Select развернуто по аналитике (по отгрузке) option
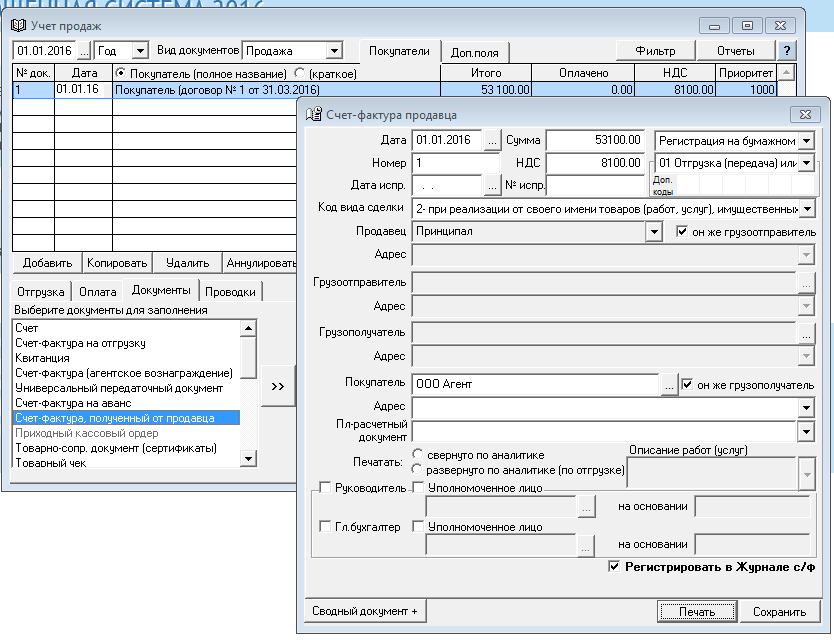The height and width of the screenshot is (640, 834). (x=417, y=469)
